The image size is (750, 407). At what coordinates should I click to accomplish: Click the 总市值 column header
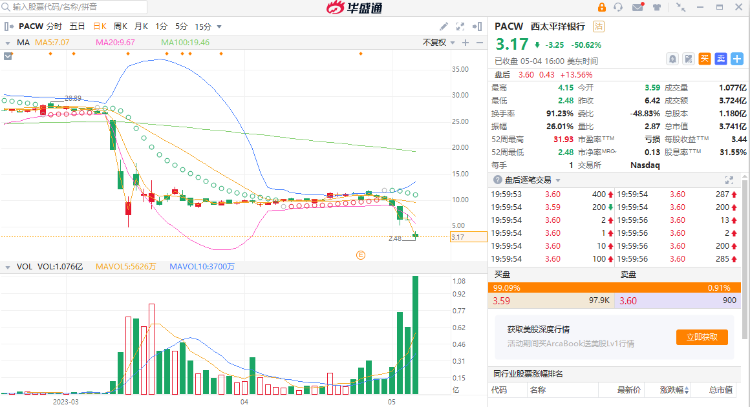point(720,390)
